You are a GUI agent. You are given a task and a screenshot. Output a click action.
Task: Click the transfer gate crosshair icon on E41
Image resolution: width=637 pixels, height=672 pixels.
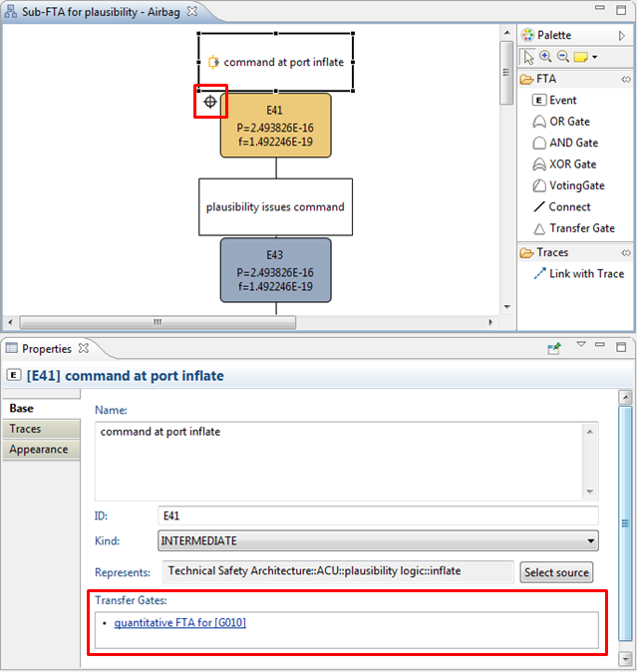(210, 102)
